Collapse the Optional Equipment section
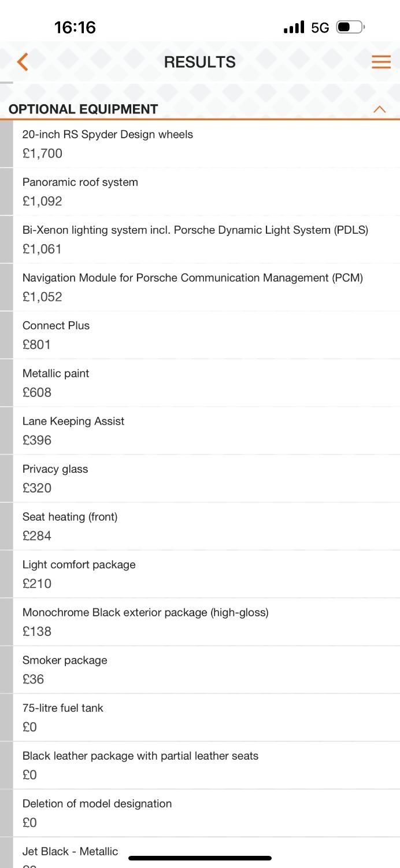This screenshot has height=868, width=400. 380,109
